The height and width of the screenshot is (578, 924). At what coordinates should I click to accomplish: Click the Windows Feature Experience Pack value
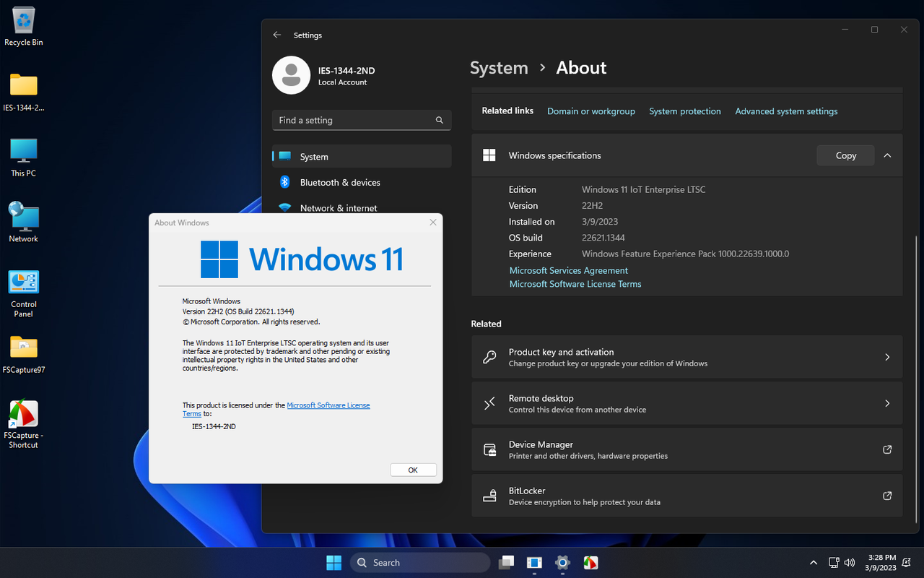coord(685,254)
